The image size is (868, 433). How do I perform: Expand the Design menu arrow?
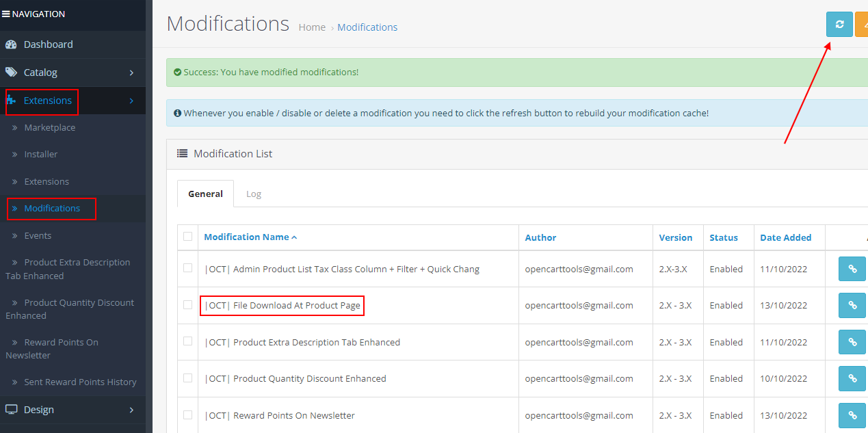pos(131,410)
